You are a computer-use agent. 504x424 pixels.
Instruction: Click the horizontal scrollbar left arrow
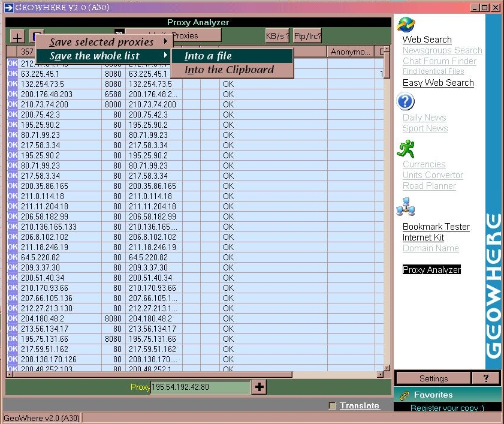coord(10,374)
